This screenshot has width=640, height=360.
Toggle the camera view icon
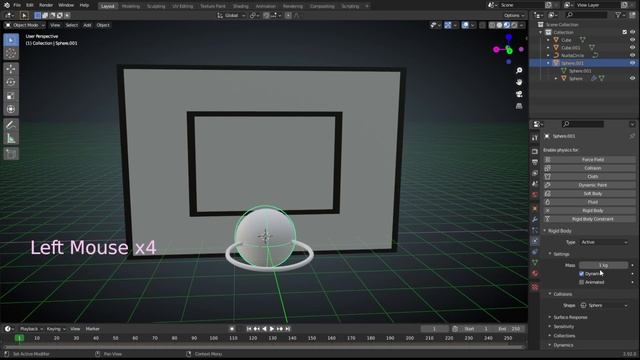click(x=519, y=94)
